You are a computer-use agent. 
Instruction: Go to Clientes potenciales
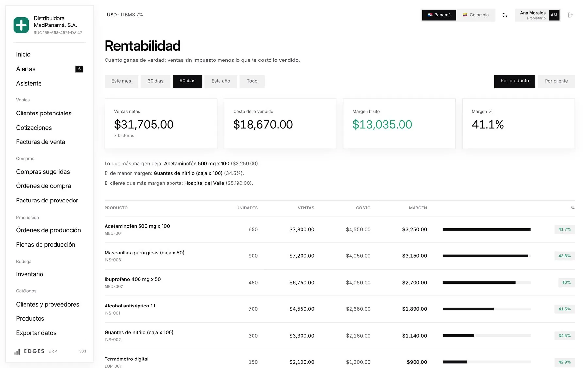click(x=44, y=113)
